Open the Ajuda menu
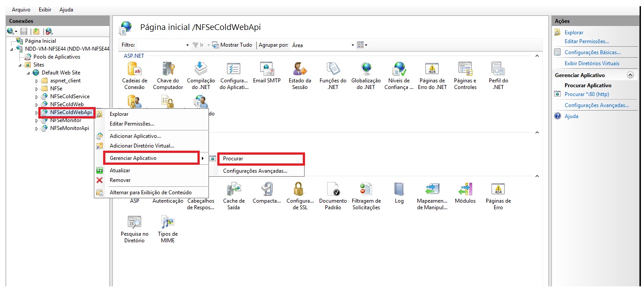 coord(66,10)
